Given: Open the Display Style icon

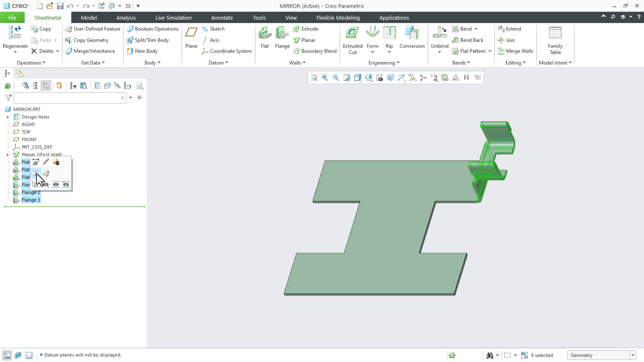Looking at the screenshot, I should 358,78.
